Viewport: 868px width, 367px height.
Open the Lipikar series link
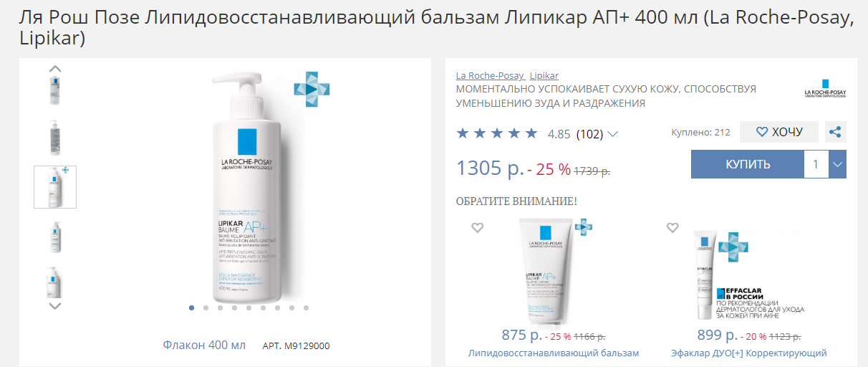point(544,75)
